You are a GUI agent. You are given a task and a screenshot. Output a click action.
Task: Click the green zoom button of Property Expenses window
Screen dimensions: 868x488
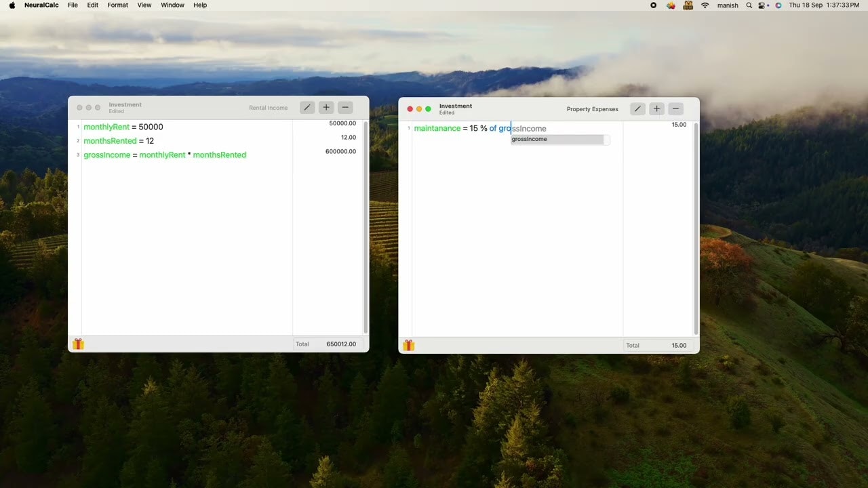coord(428,108)
